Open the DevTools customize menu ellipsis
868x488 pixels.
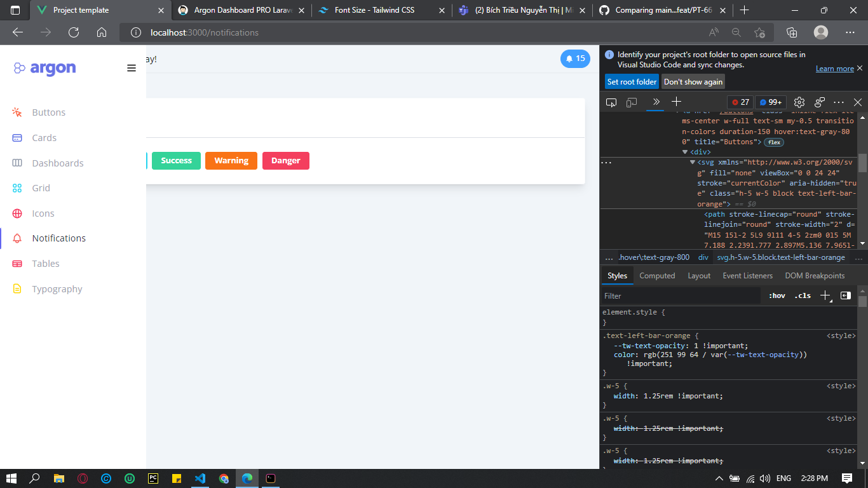tap(839, 102)
